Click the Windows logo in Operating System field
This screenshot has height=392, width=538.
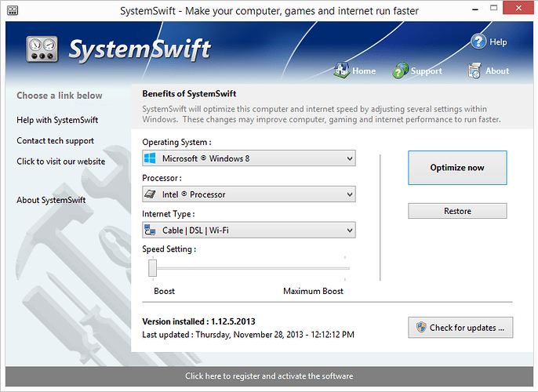(151, 158)
